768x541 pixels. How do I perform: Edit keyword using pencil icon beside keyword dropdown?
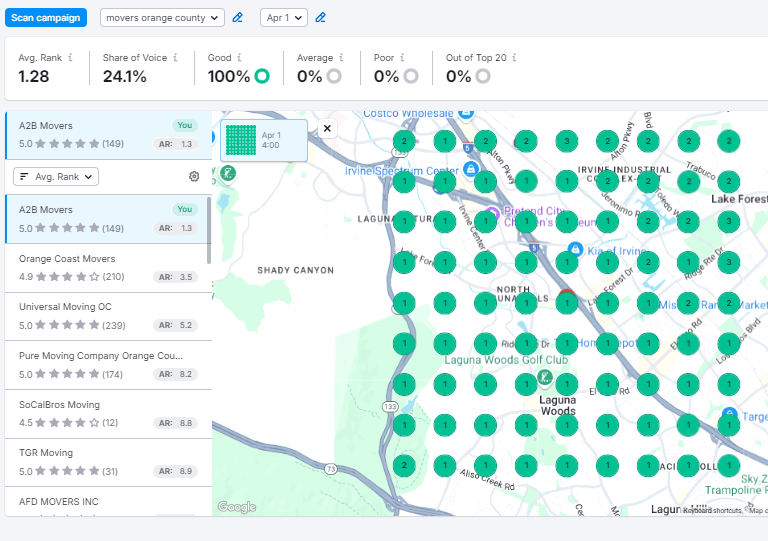[238, 18]
